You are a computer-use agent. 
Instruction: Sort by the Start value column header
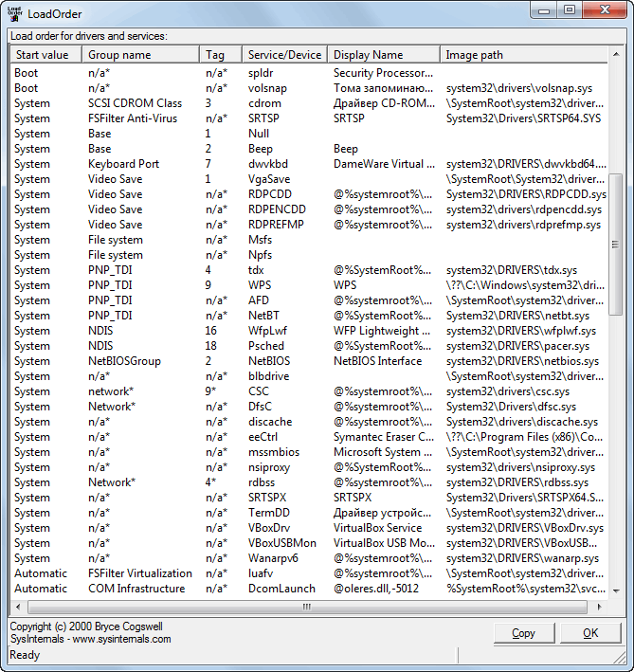46,55
